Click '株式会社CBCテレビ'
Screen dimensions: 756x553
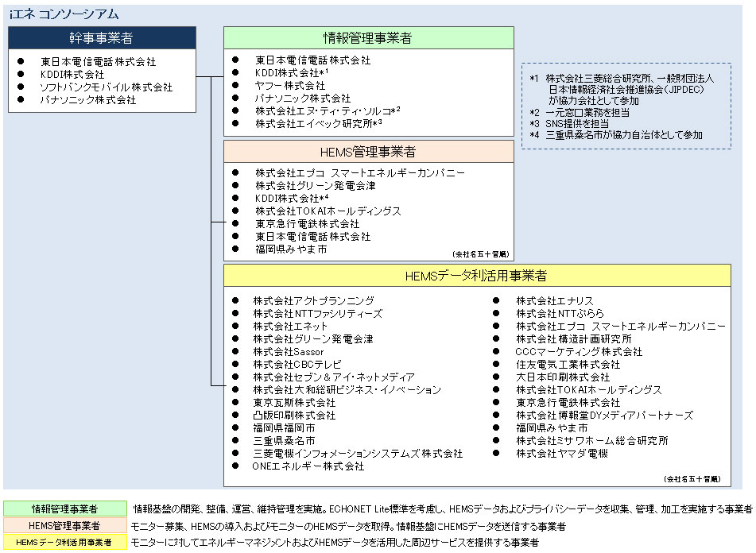click(x=297, y=364)
